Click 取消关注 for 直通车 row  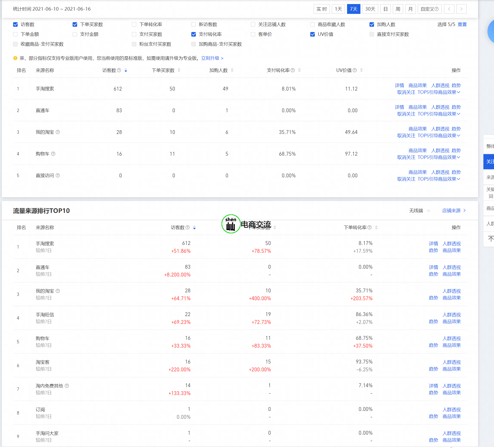[x=406, y=114]
